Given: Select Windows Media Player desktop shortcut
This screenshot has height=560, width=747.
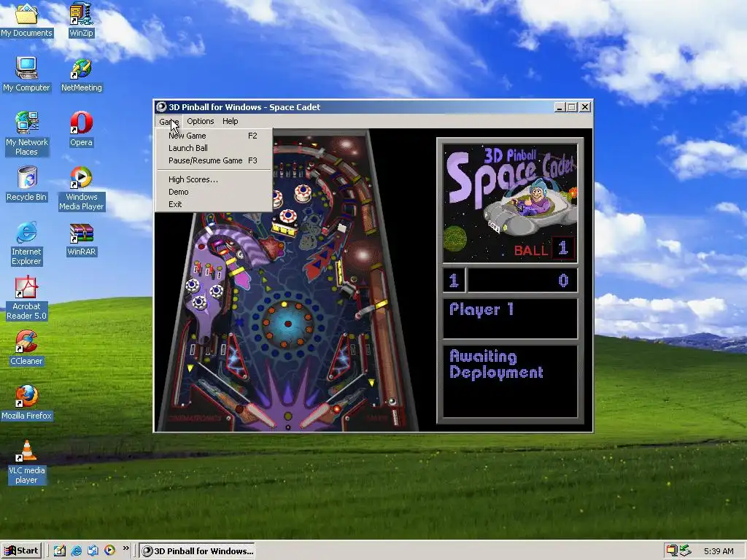Looking at the screenshot, I should [x=82, y=188].
